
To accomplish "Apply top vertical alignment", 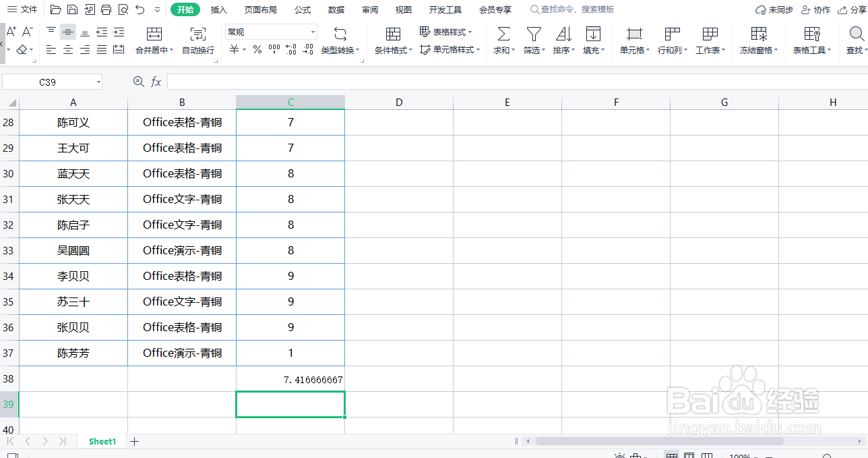I will (52, 32).
